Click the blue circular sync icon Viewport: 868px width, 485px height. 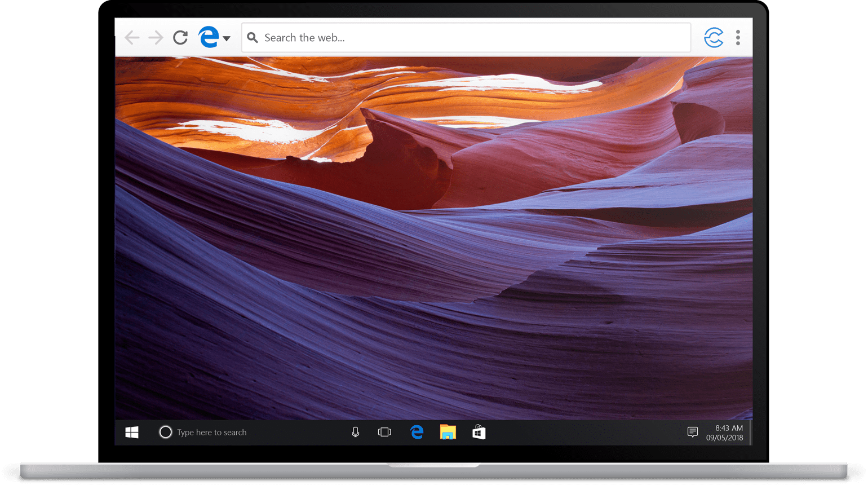pyautogui.click(x=714, y=38)
